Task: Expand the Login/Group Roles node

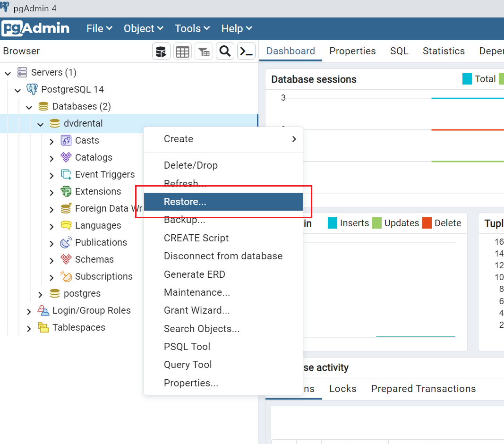Action: 29,312
